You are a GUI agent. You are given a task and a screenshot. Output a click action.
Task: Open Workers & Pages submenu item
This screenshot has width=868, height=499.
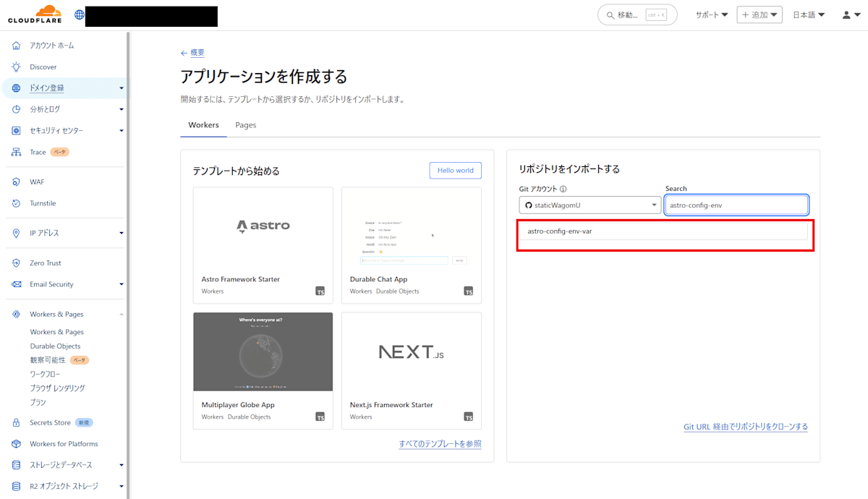pos(57,332)
